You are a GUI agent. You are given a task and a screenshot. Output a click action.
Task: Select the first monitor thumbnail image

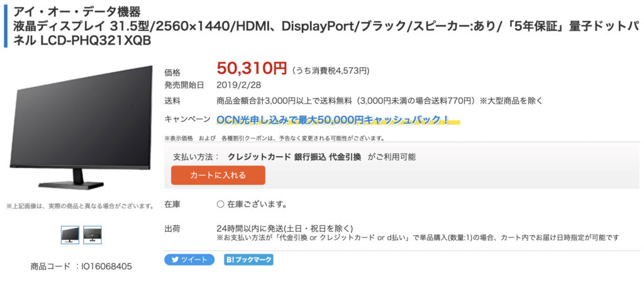click(x=70, y=235)
